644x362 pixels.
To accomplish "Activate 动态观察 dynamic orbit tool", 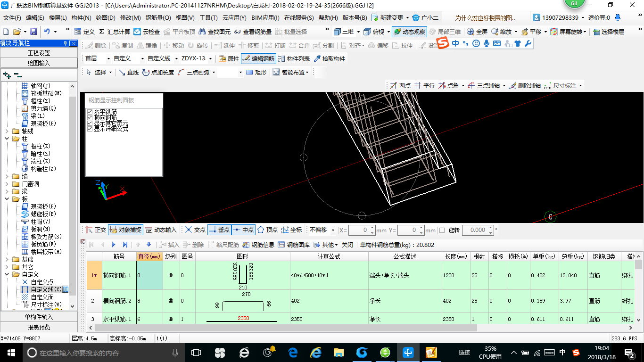I will coord(409,32).
